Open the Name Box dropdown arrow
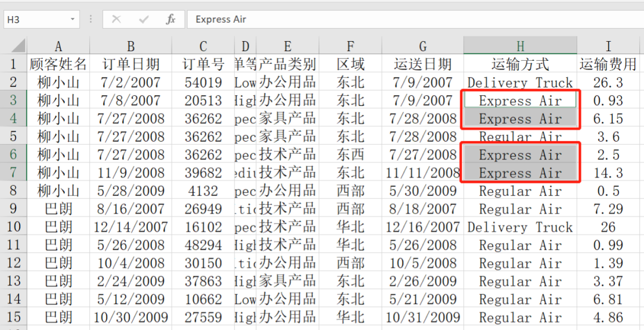 [73, 19]
